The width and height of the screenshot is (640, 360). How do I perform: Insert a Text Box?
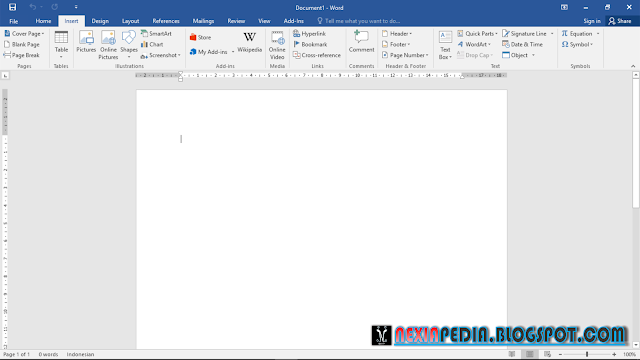pos(445,45)
